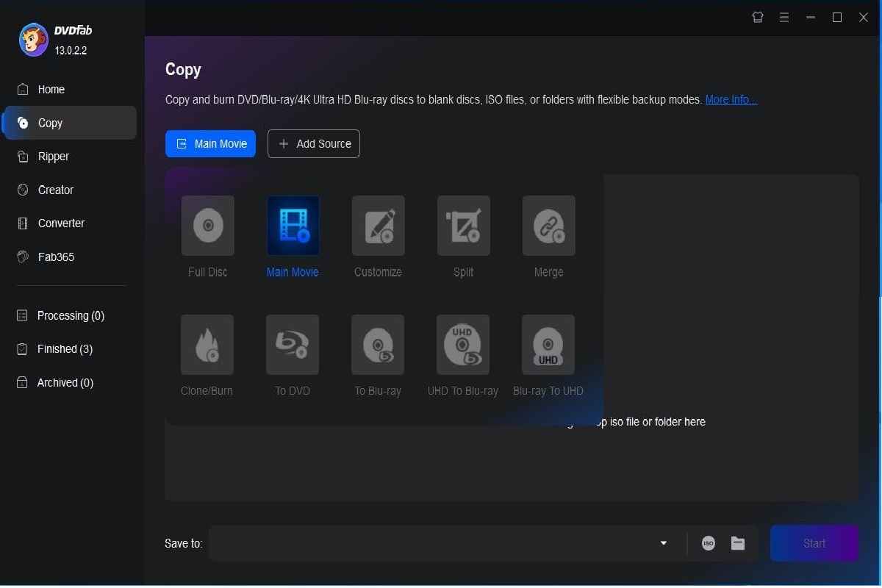Maximize the DVDFab window

(837, 18)
